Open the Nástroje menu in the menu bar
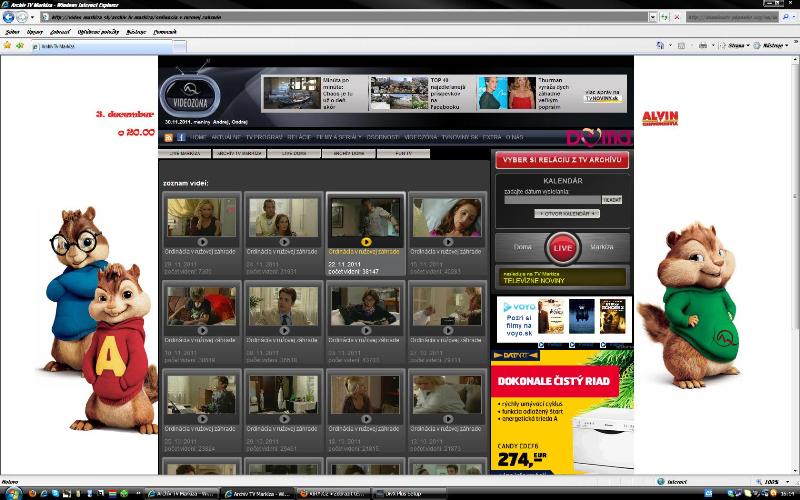Image resolution: width=800 pixels, height=500 pixels. pos(136,32)
